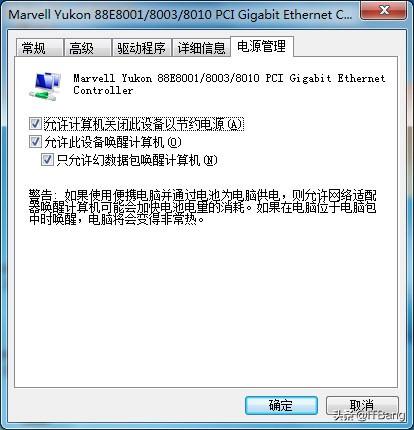
Task: Click the label text 允许此设备唤醒计算机(O)
Action: tap(113, 142)
